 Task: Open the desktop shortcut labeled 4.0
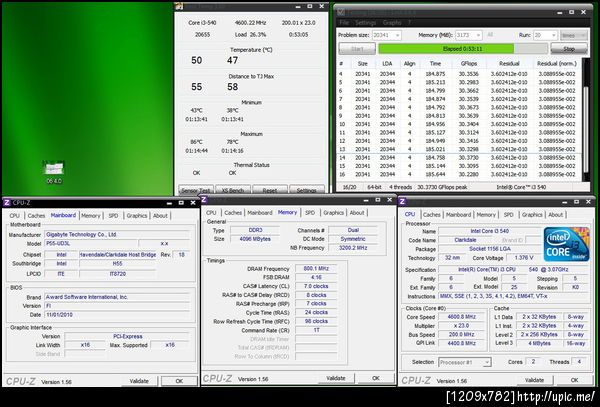pyautogui.click(x=54, y=171)
